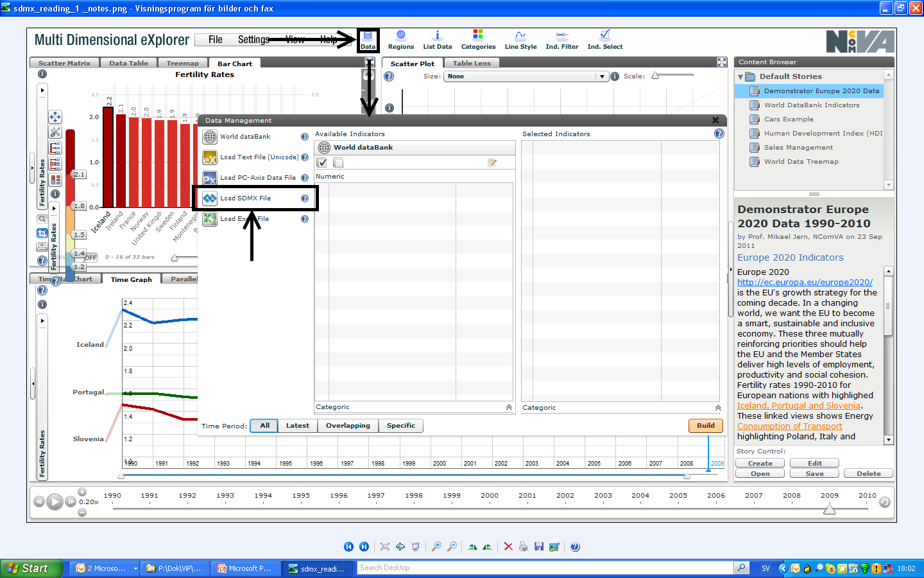Click the Build button
The width and height of the screenshot is (924, 578).
tap(706, 426)
